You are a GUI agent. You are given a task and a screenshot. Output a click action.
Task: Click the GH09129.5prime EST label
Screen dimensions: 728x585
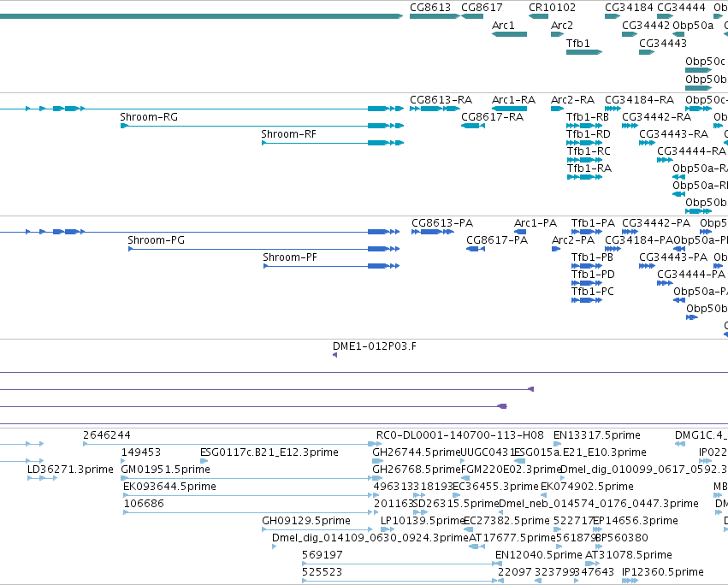click(306, 521)
